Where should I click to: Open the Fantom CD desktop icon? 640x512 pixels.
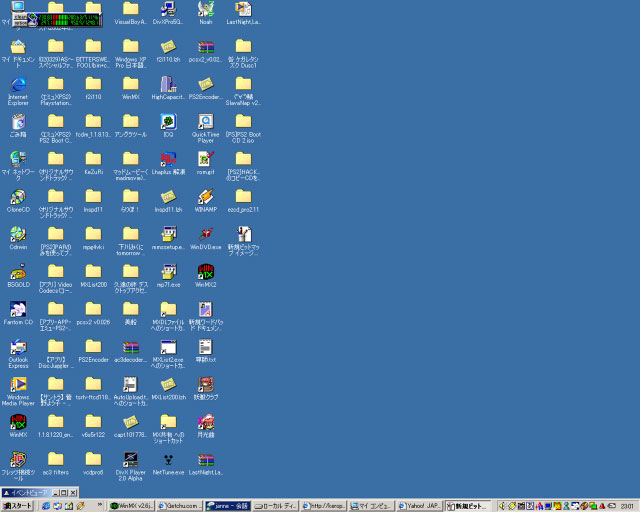18,308
